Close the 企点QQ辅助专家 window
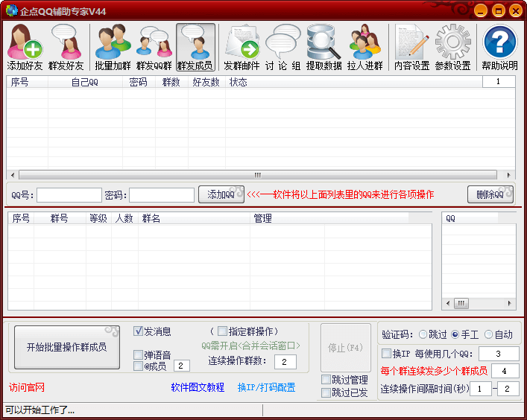This screenshot has width=527, height=420. point(516,10)
